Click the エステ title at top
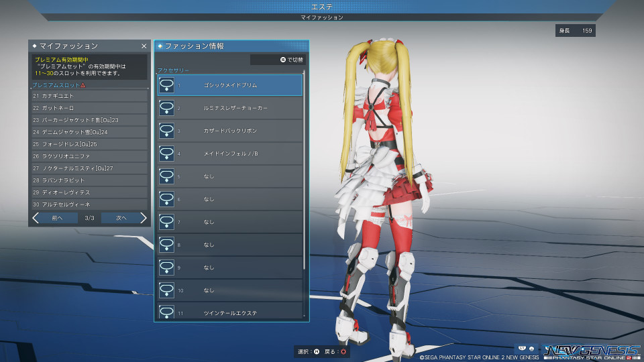Screen dimensions: 644x362 321,7
